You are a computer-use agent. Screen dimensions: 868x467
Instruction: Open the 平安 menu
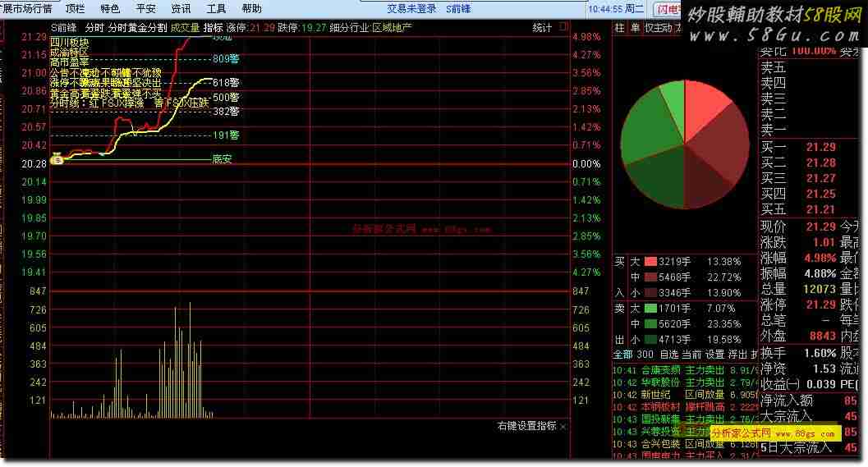pos(145,8)
